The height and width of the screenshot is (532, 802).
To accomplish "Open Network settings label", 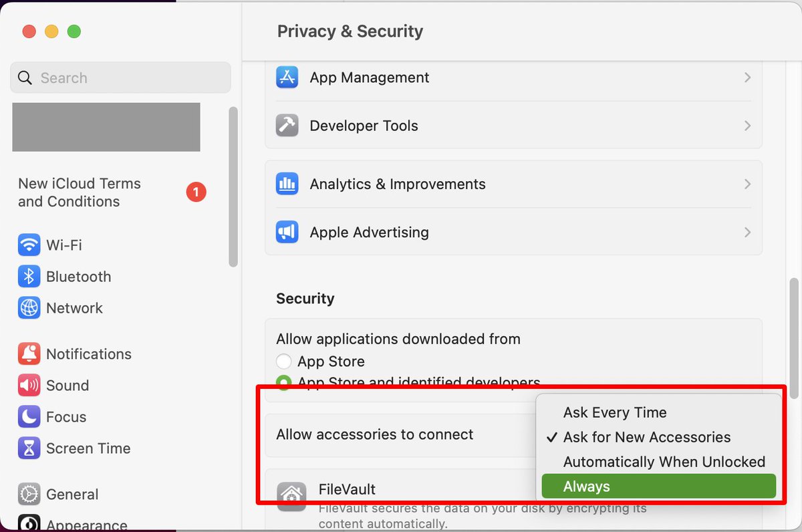I will [74, 308].
